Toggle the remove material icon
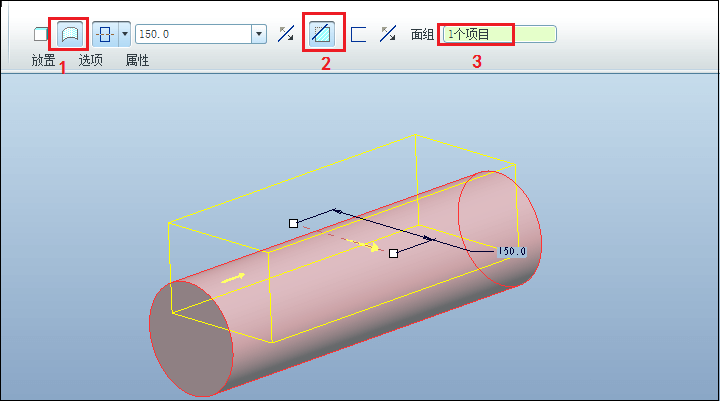Viewport: 720px width, 401px height. (321, 34)
